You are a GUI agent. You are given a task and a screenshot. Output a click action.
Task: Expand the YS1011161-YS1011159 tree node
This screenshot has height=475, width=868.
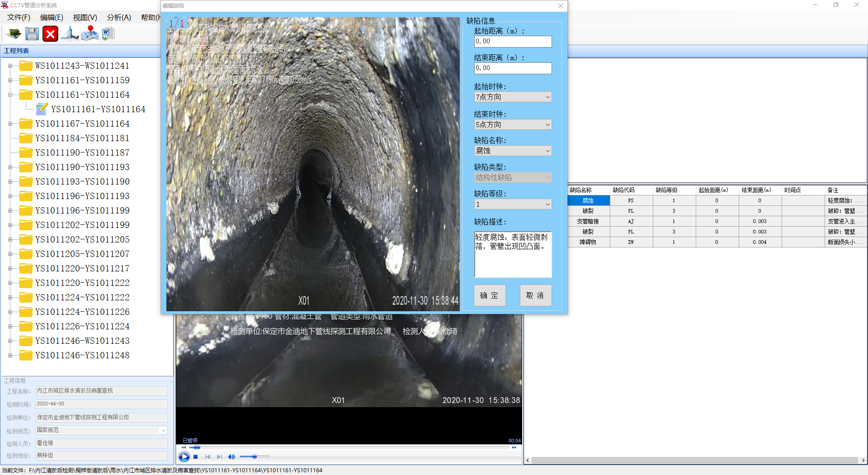(x=10, y=80)
